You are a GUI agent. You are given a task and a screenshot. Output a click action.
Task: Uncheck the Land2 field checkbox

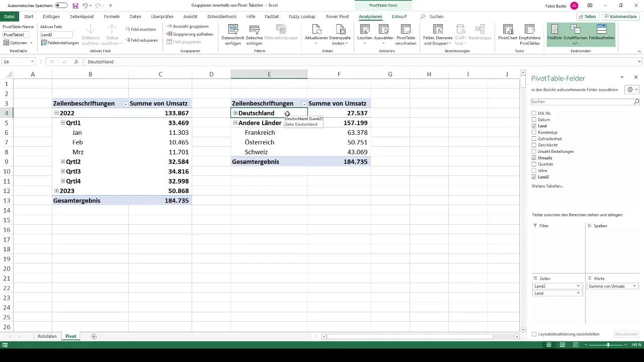(x=534, y=177)
